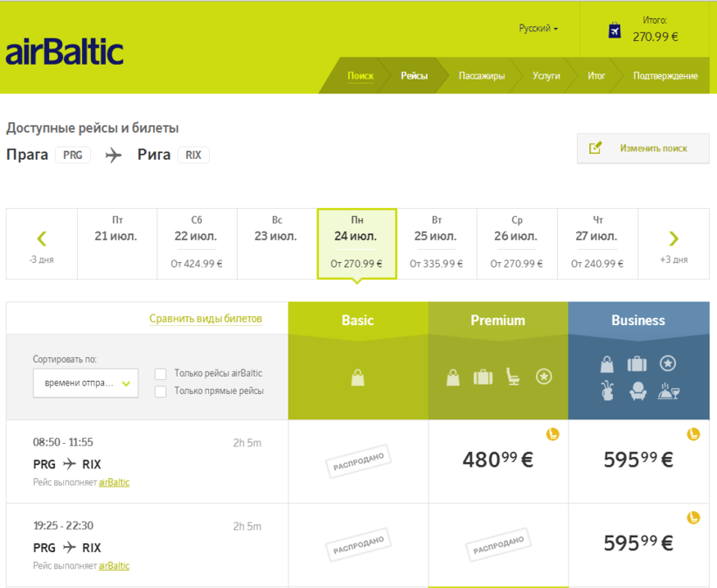Viewport: 717px width, 588px height.
Task: Click the 2h 5m duration of 19:25 flight
Action: tap(247, 526)
